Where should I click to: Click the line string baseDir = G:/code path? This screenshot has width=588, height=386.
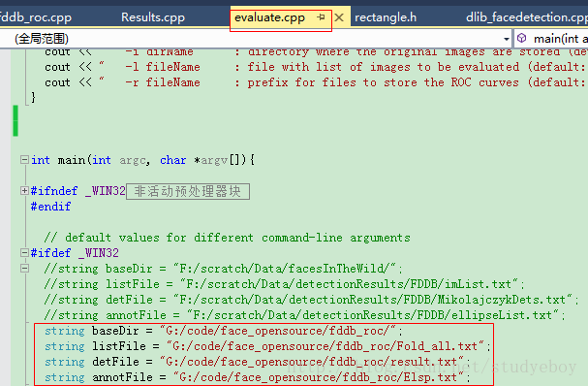point(223,331)
